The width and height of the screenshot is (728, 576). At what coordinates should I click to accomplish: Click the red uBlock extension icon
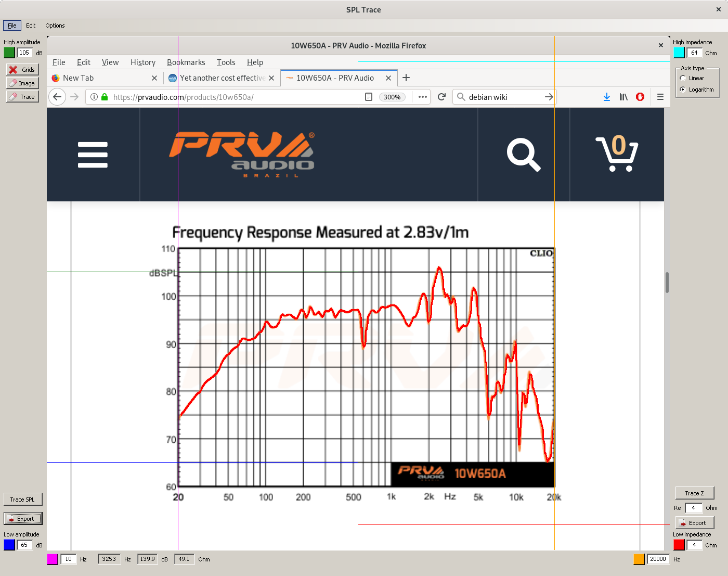tap(640, 97)
